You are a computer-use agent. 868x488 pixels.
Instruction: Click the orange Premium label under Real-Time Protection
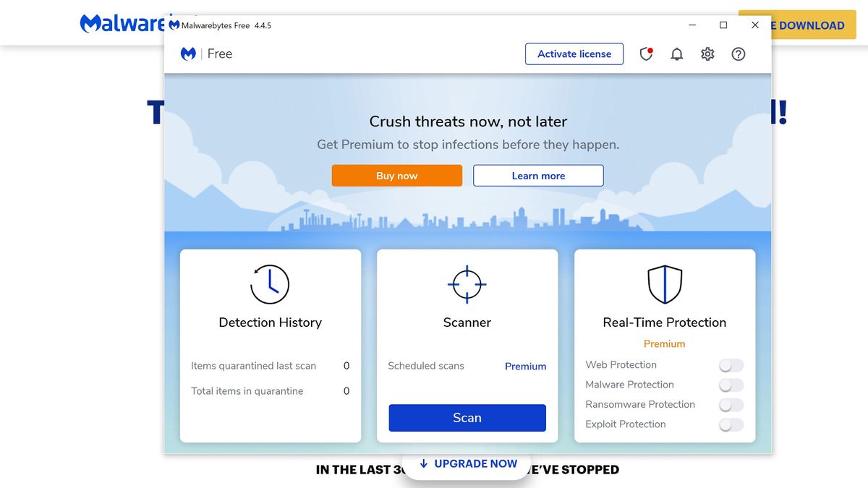click(664, 344)
